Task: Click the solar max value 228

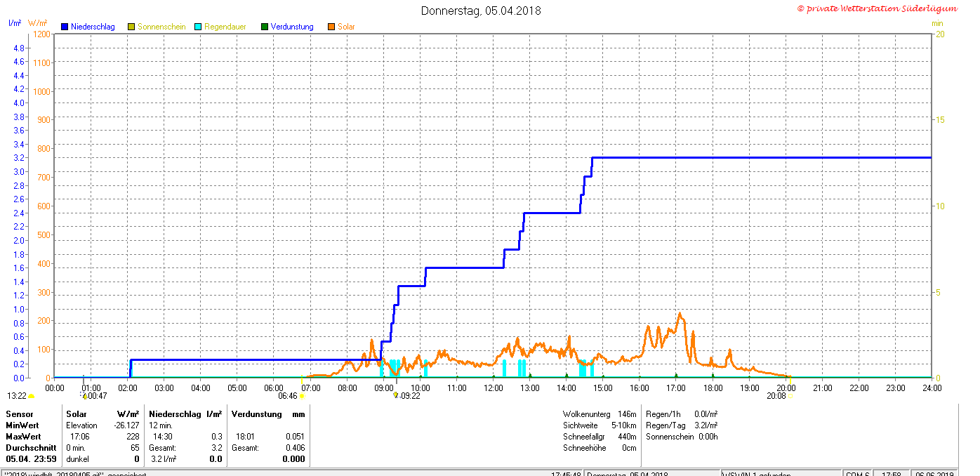Action: click(x=133, y=437)
